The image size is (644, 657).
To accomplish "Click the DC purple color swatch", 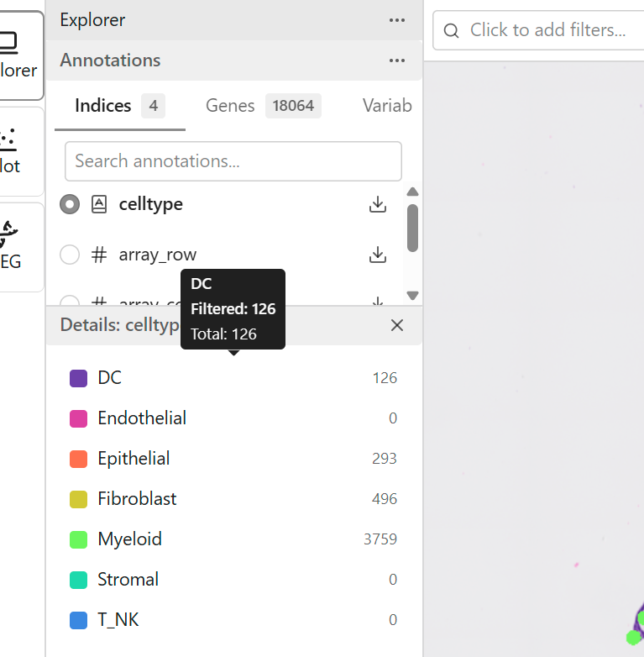I will tap(78, 378).
